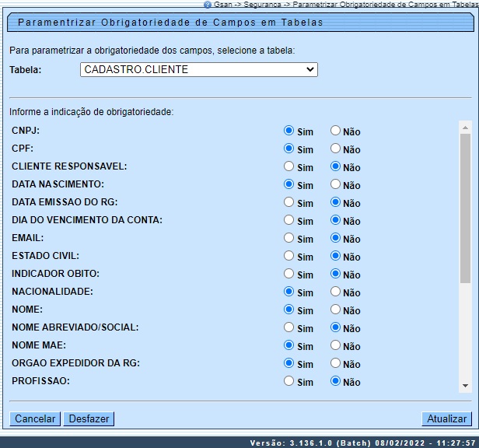
Task: Select Não for NACIONALIDADE
Action: pyautogui.click(x=336, y=292)
